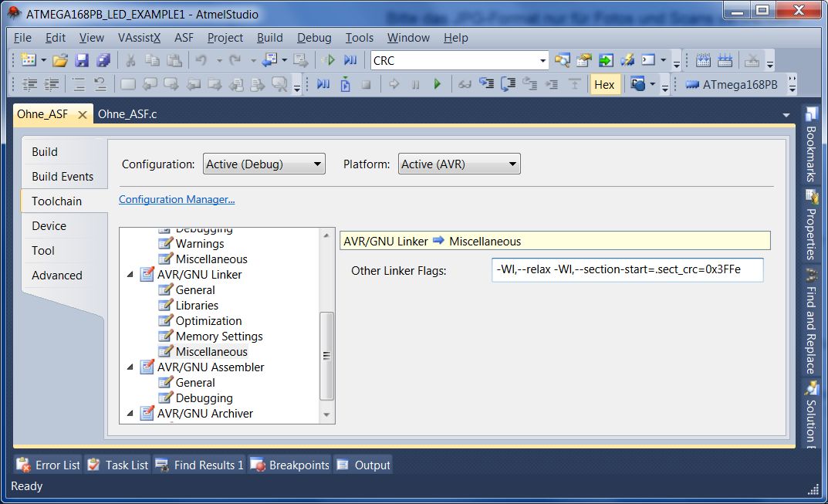Click the ATmega168PB device chip icon
Screen dimensions: 828x504
(x=691, y=85)
